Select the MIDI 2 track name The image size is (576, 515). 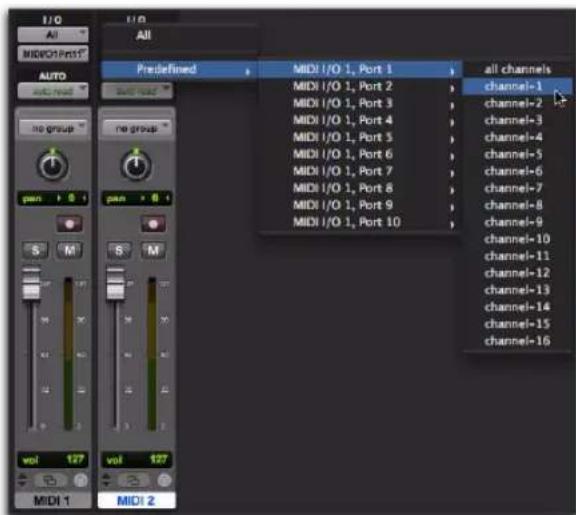pyautogui.click(x=137, y=500)
